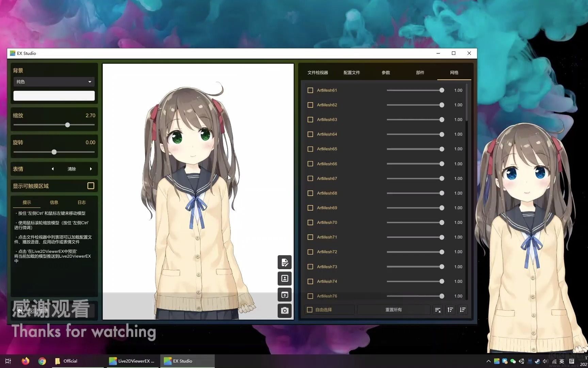
Task: Sort ArtMesh list ascending
Action: (450, 310)
